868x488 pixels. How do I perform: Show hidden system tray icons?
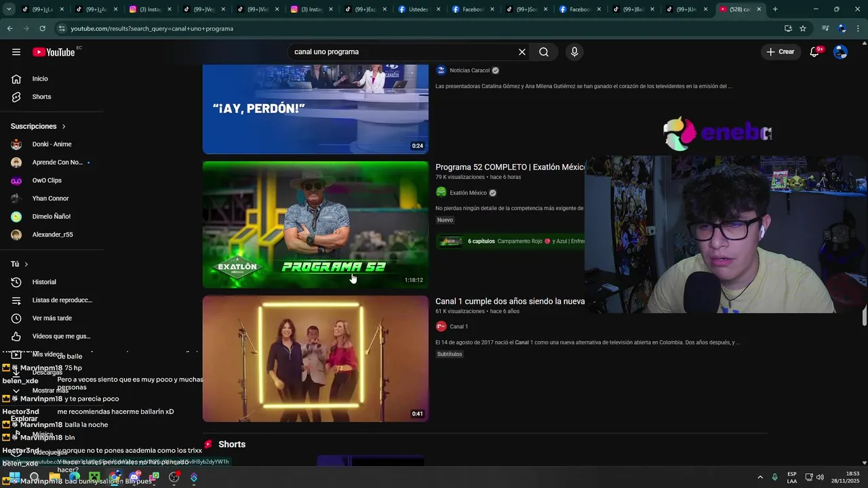pyautogui.click(x=759, y=477)
